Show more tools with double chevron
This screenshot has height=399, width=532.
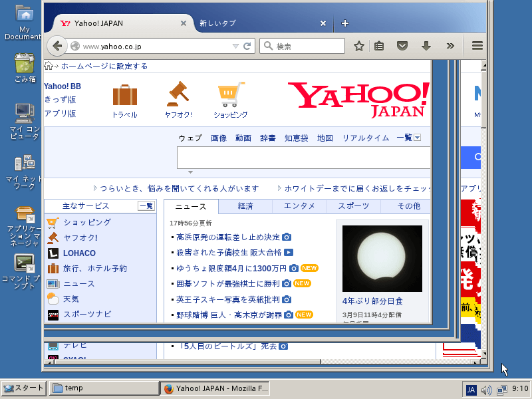tap(450, 46)
